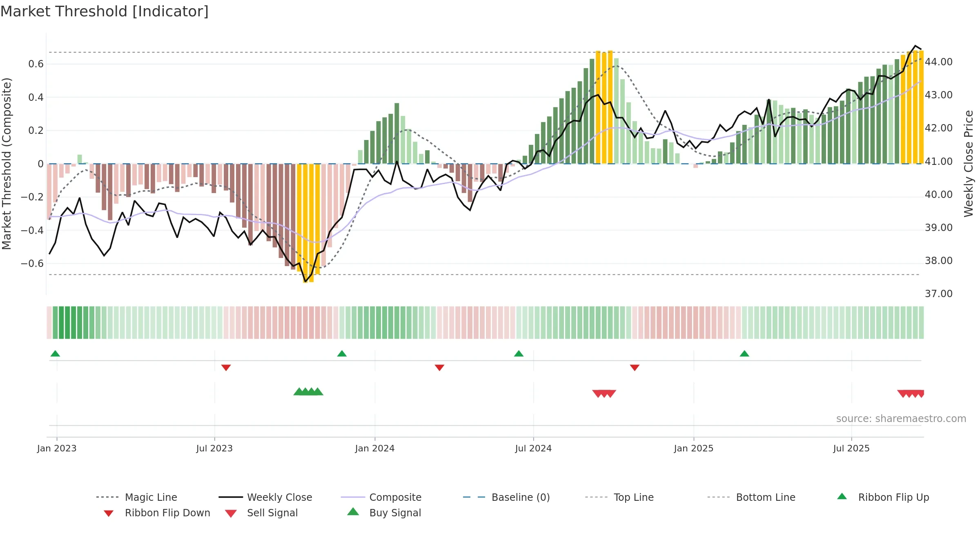Click the 41.00 weekly close price tick
Screen dimensions: 980x551
click(939, 162)
